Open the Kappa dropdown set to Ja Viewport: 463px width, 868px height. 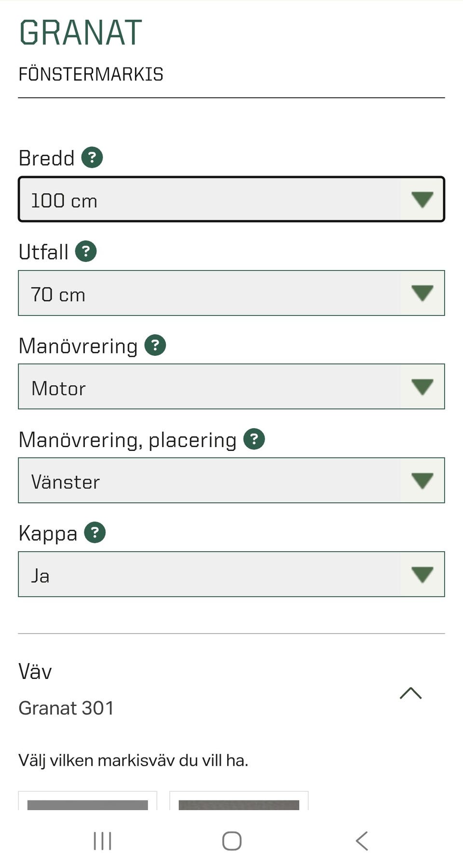[x=231, y=574]
